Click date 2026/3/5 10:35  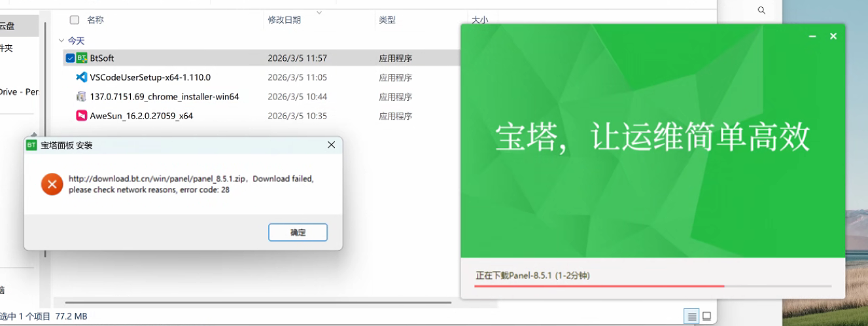click(x=298, y=116)
